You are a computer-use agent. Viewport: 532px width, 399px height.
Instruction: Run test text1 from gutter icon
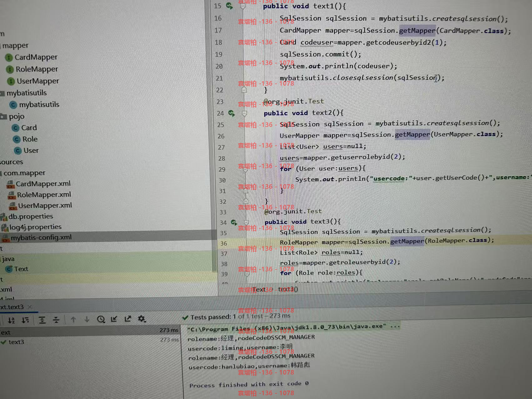pyautogui.click(x=229, y=6)
